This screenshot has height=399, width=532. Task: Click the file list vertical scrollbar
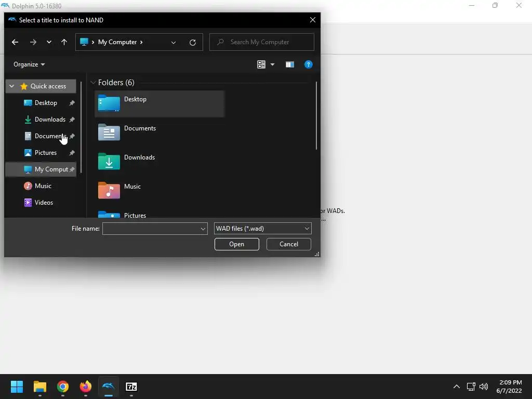[x=316, y=116]
